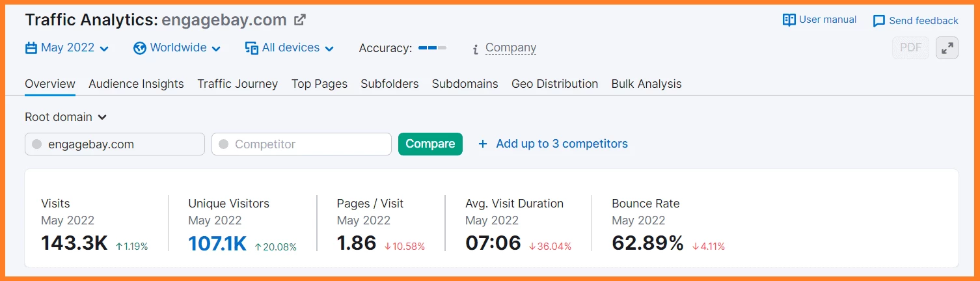Click into the Competitor input field
The width and height of the screenshot is (980, 281).
[301, 144]
